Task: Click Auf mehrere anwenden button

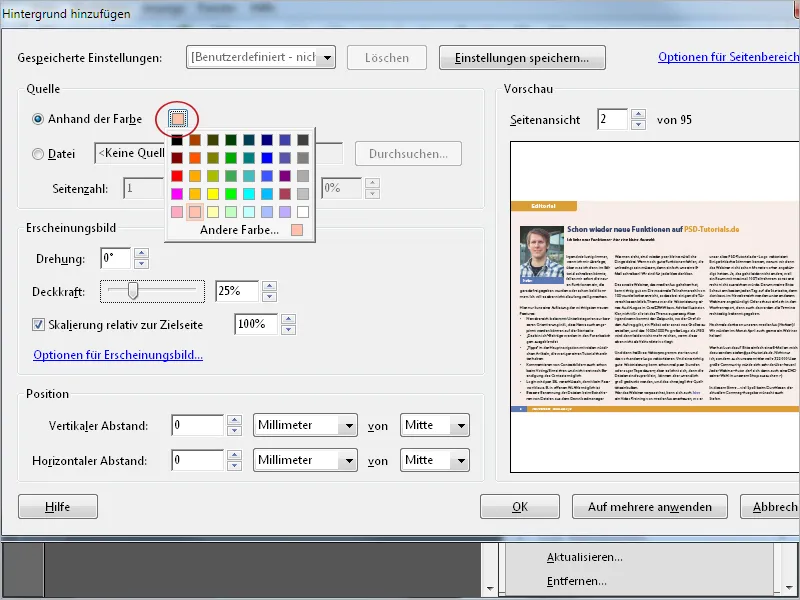Action: coord(649,507)
